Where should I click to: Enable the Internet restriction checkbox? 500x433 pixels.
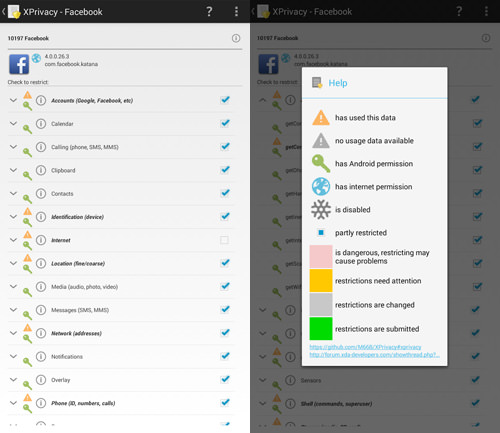224,240
